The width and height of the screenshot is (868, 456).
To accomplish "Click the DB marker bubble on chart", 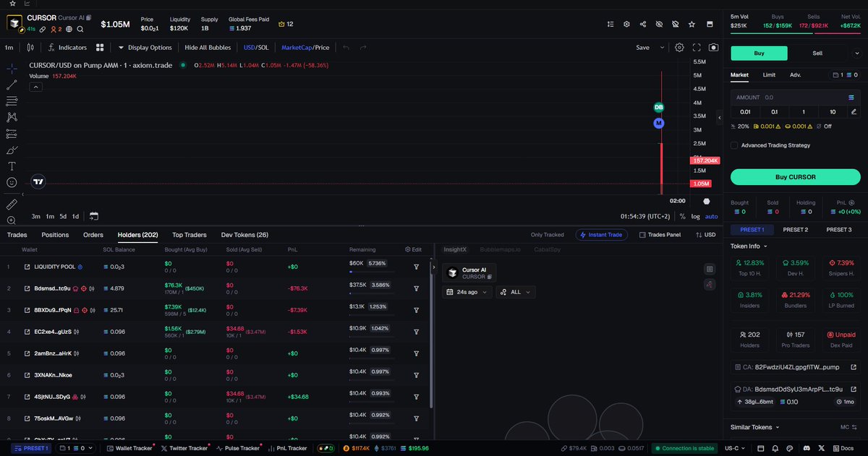I will pyautogui.click(x=658, y=107).
